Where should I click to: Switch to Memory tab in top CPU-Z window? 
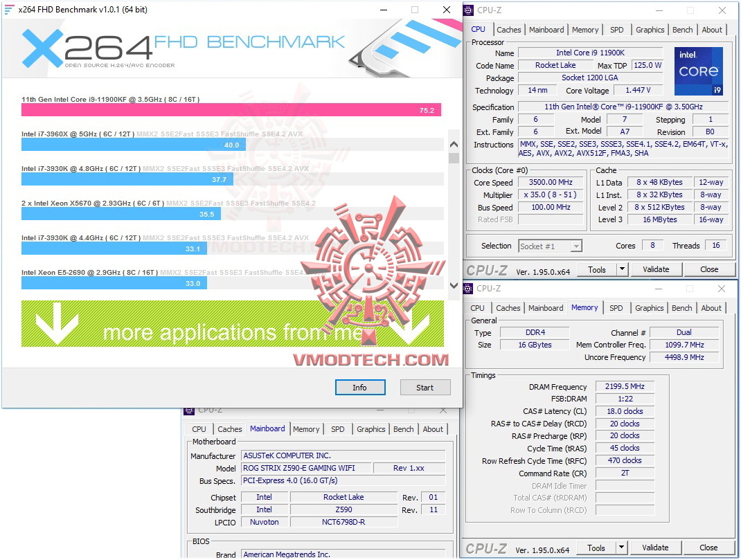click(585, 30)
